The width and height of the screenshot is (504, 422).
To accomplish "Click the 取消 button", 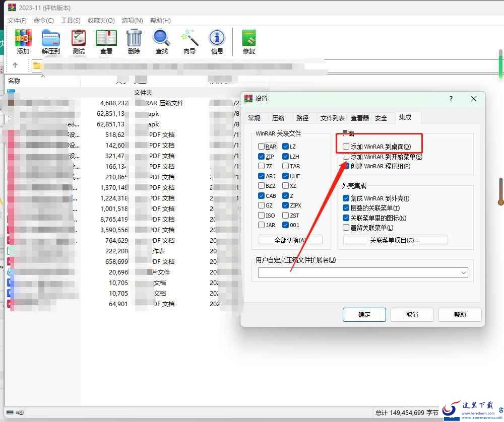I will coord(412,315).
